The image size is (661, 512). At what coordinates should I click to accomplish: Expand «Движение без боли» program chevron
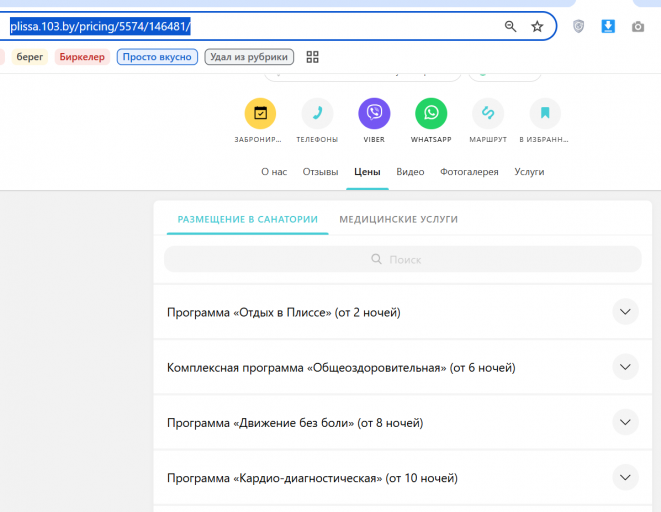coord(625,422)
